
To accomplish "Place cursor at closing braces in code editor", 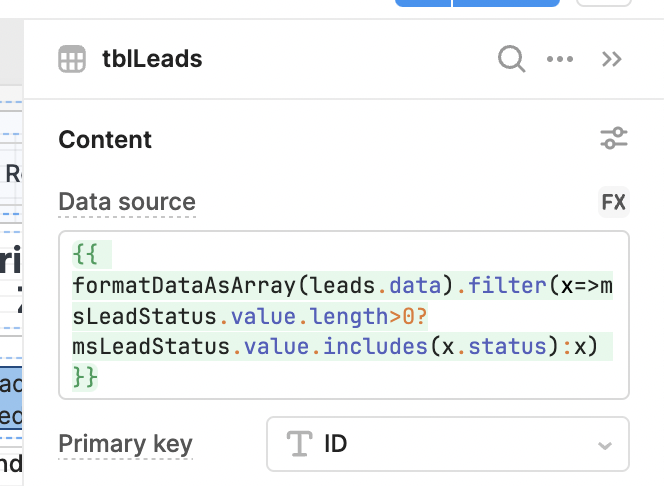I will coord(85,377).
